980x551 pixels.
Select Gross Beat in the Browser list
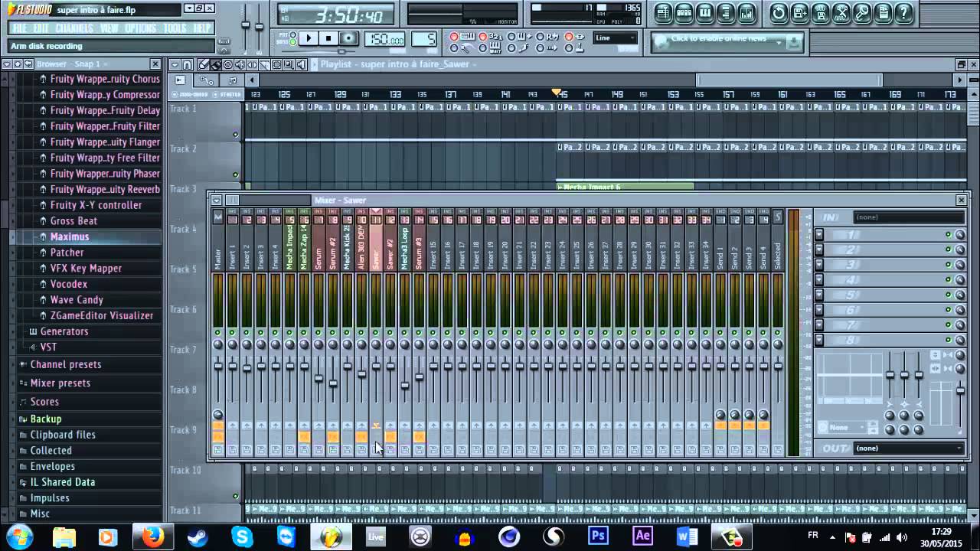point(73,220)
